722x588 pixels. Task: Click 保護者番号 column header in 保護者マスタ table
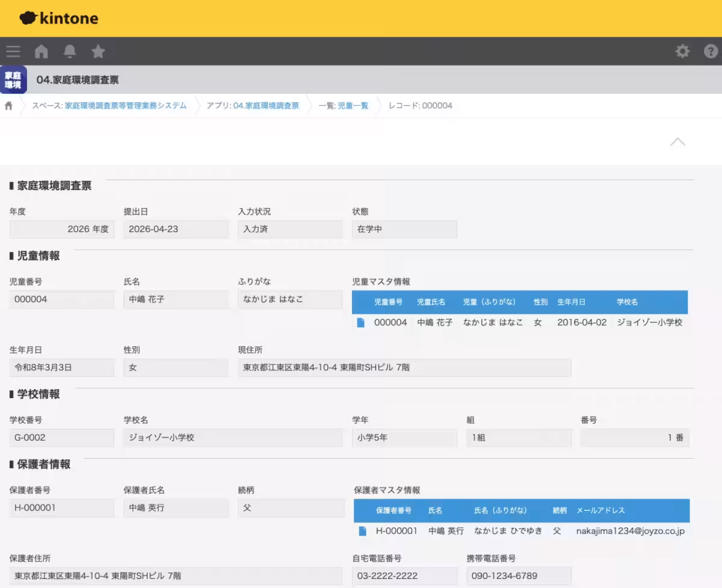click(x=393, y=510)
